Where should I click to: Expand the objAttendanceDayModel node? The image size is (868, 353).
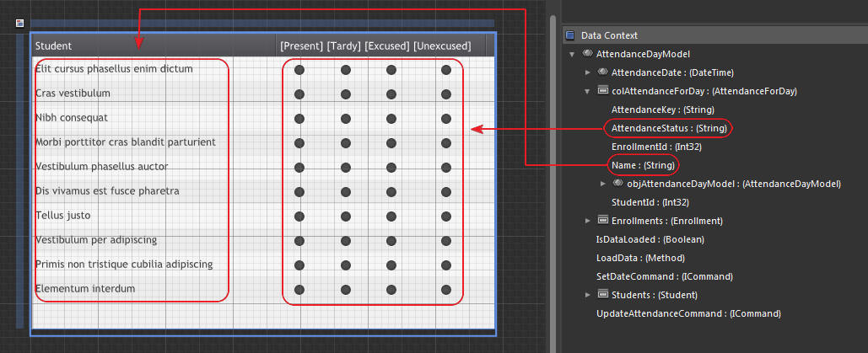click(x=603, y=184)
